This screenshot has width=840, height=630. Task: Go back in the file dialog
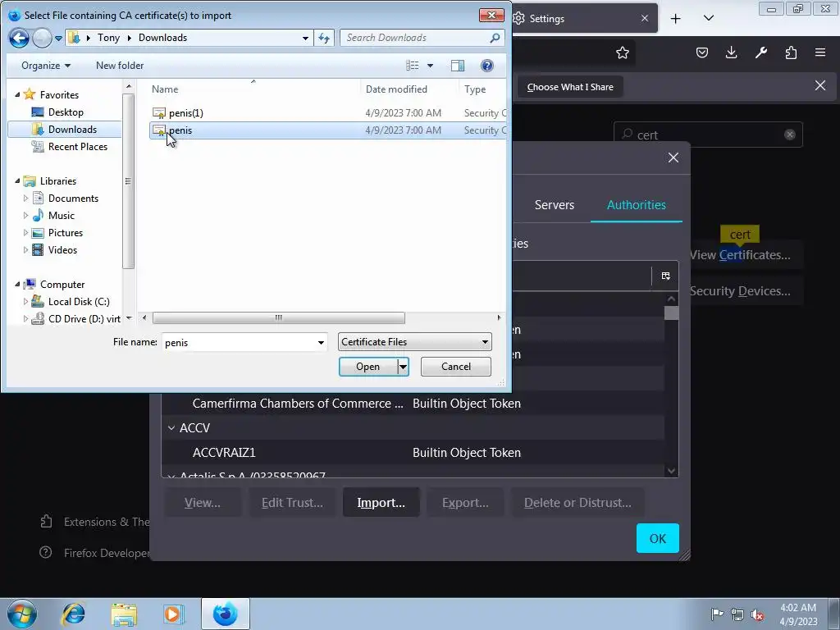pyautogui.click(x=20, y=38)
